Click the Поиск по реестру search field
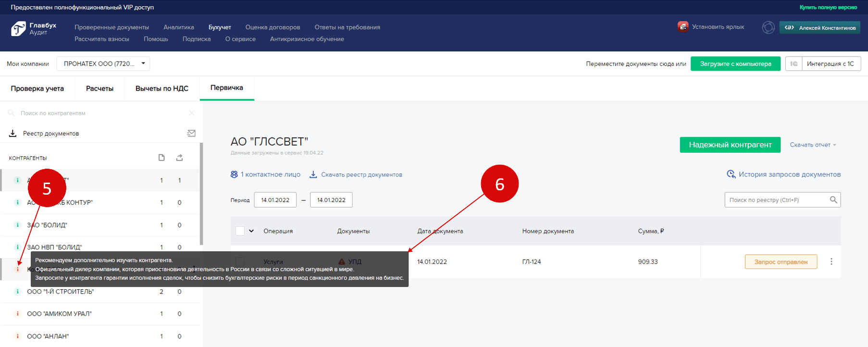This screenshot has height=347, width=868. click(782, 199)
